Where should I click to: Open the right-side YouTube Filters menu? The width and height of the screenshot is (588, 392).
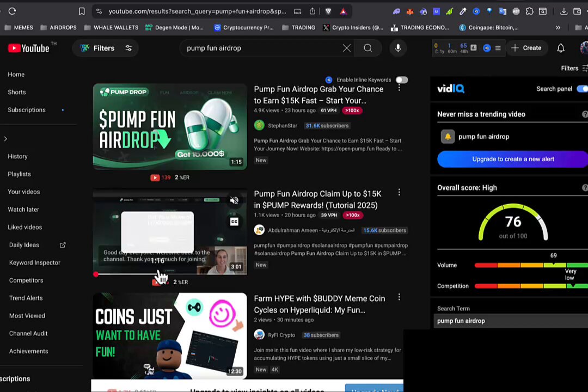click(x=574, y=68)
